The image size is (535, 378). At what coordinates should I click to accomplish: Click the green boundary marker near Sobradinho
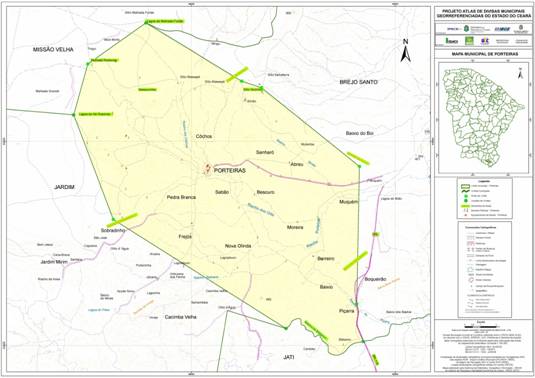click(114, 219)
